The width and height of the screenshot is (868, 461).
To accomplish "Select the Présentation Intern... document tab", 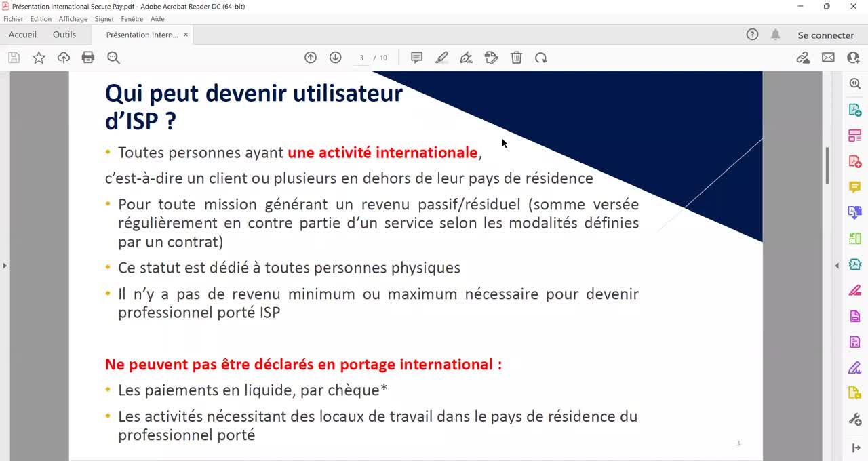I will 142,35.
